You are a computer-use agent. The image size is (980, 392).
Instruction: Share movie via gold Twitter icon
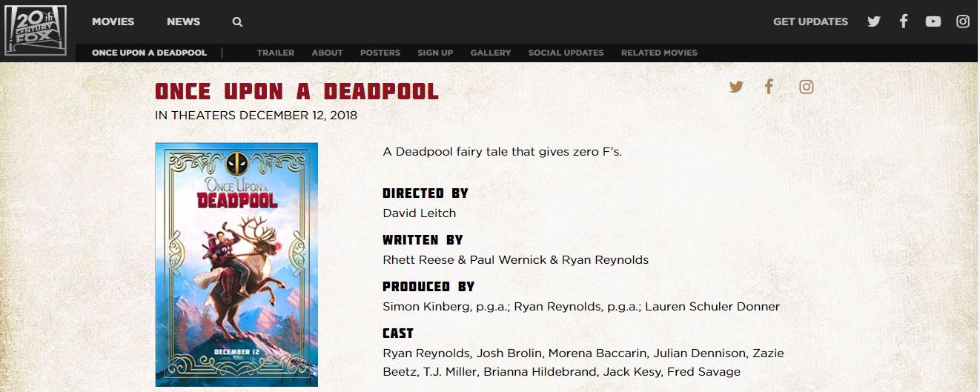point(736,87)
